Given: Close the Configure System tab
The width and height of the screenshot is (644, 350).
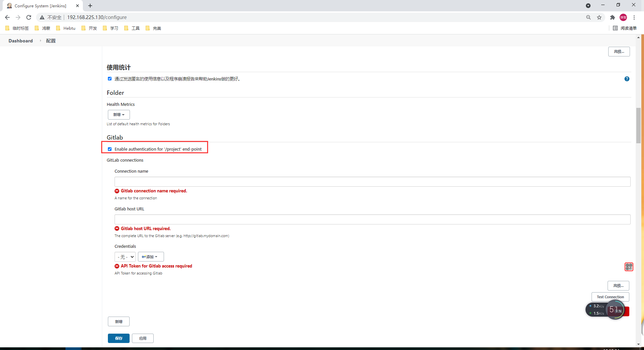Looking at the screenshot, I should coord(77,6).
